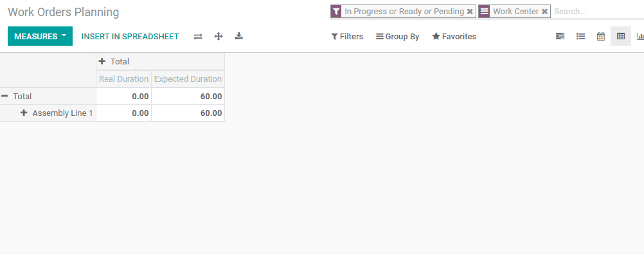644x255 pixels.
Task: Sort by Real Duration column header
Action: pos(123,79)
